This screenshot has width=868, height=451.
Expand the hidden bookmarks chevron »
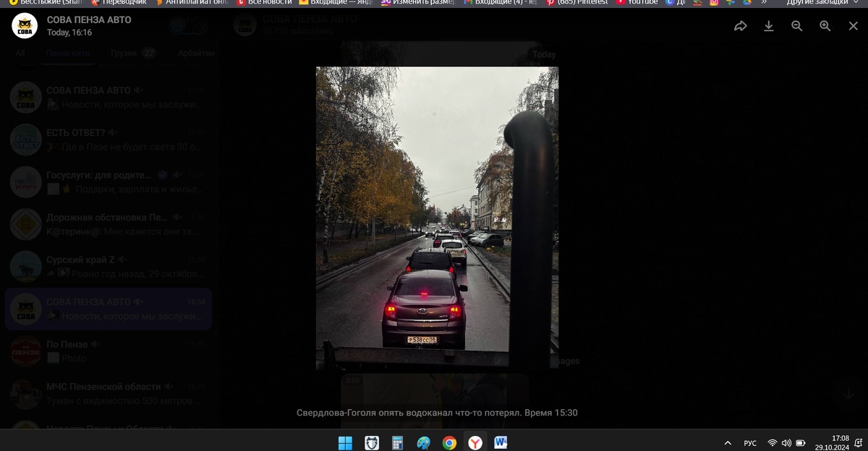(764, 2)
